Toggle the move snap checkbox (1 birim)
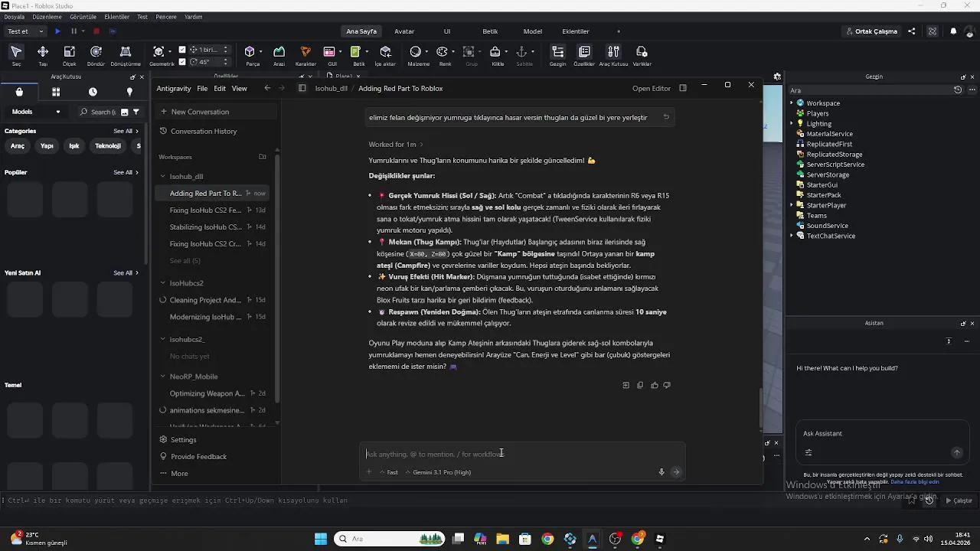 pos(182,50)
